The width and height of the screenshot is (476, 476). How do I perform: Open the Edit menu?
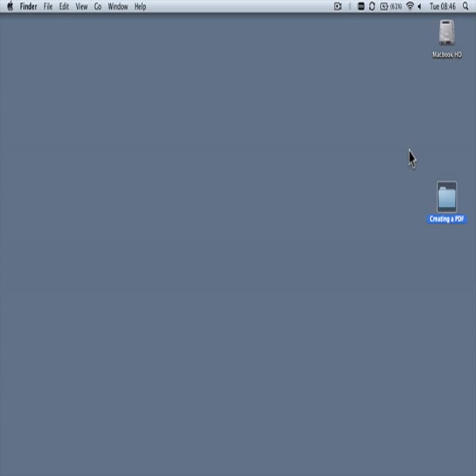tap(64, 6)
